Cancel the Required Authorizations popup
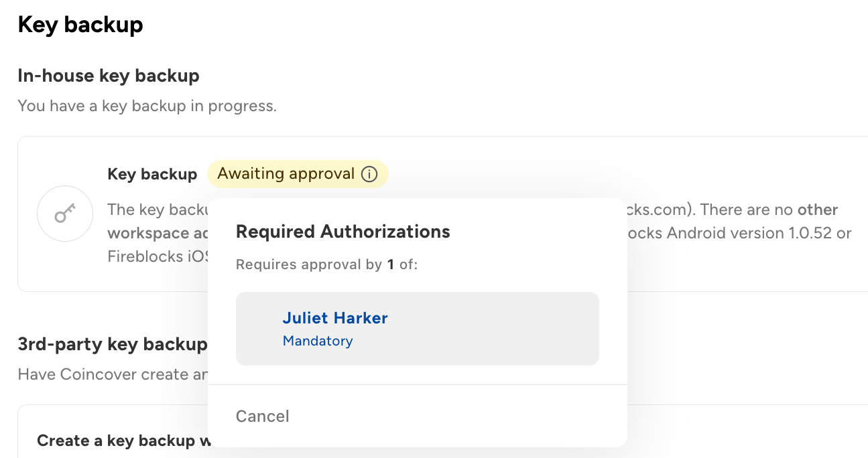This screenshot has width=868, height=458. (262, 416)
